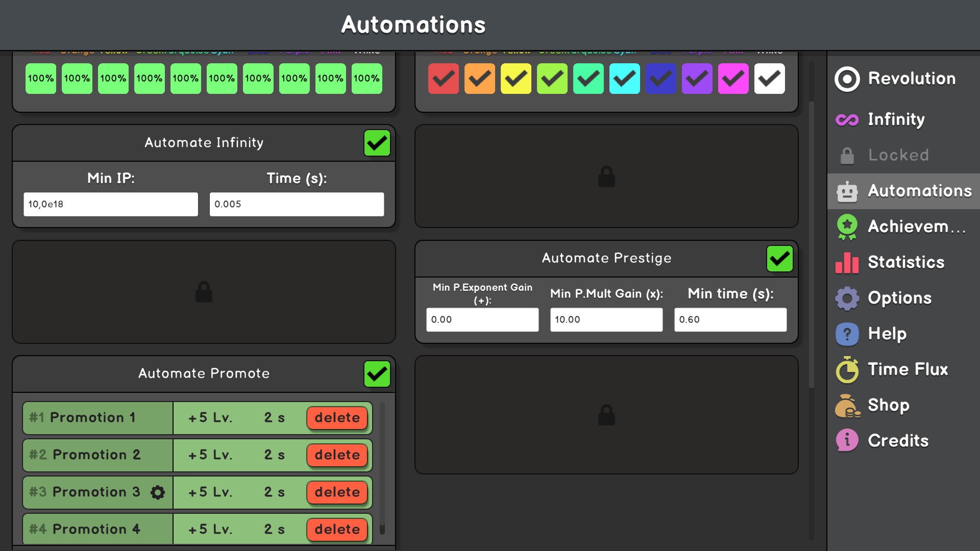
Task: Switch to the Help menu item
Action: click(887, 334)
